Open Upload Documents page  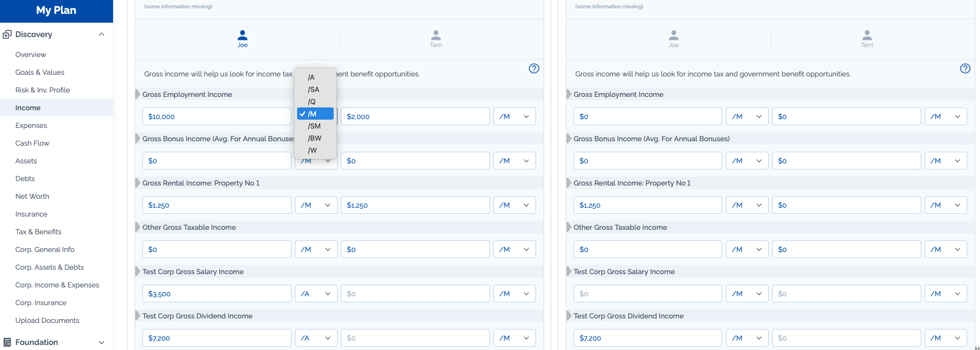(x=47, y=320)
